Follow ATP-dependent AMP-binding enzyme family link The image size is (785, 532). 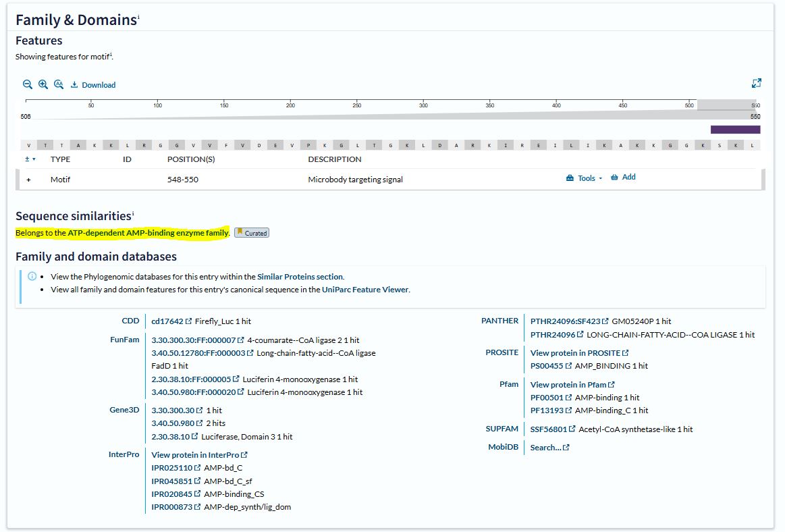point(148,233)
